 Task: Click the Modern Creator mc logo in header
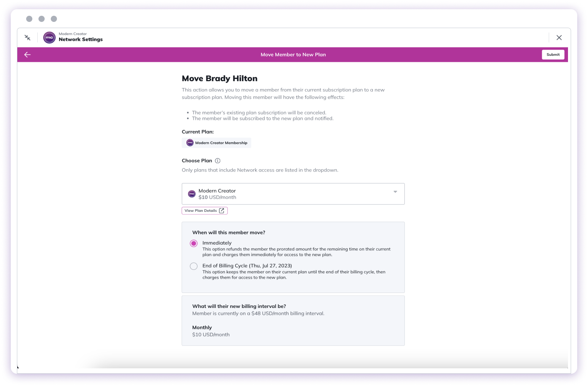pyautogui.click(x=49, y=37)
